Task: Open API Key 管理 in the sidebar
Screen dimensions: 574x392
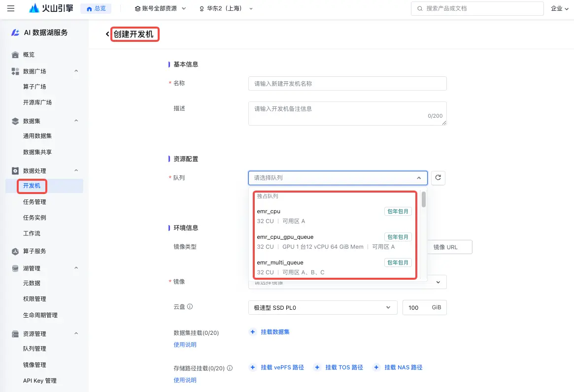Action: (x=39, y=381)
